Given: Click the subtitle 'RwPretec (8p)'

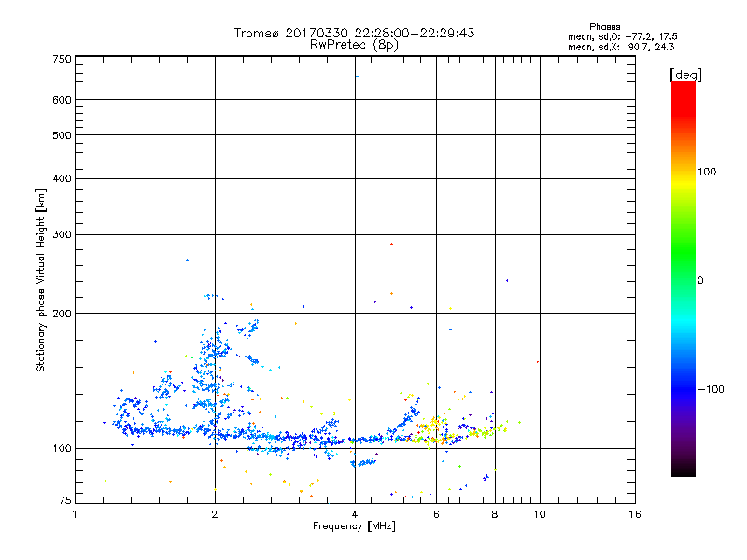Looking at the screenshot, I should coord(354,45).
